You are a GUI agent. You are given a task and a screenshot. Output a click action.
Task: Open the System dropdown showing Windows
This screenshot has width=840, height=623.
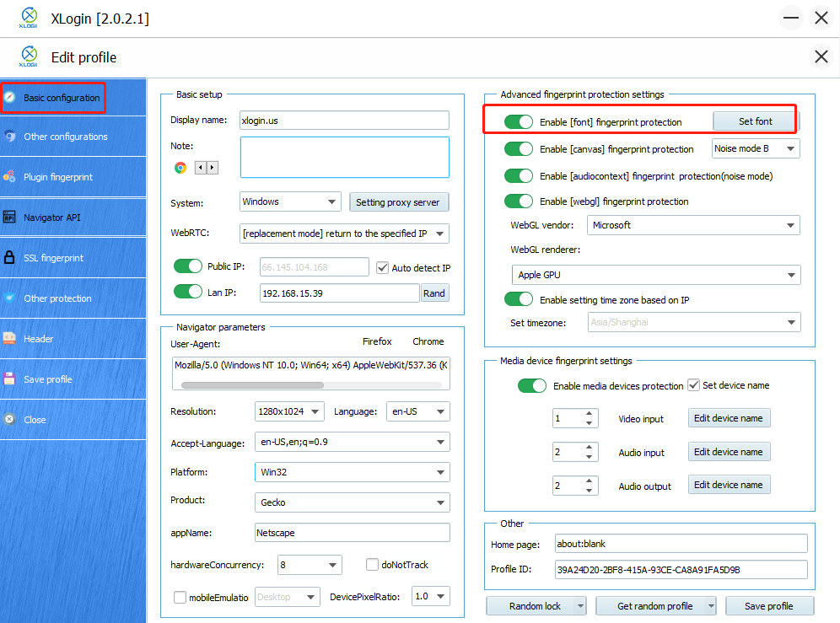[x=290, y=201]
